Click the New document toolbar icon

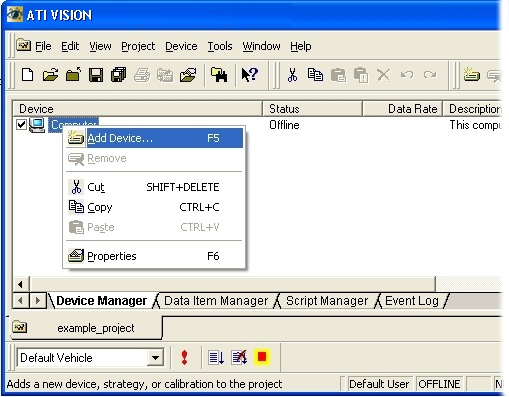[x=27, y=75]
